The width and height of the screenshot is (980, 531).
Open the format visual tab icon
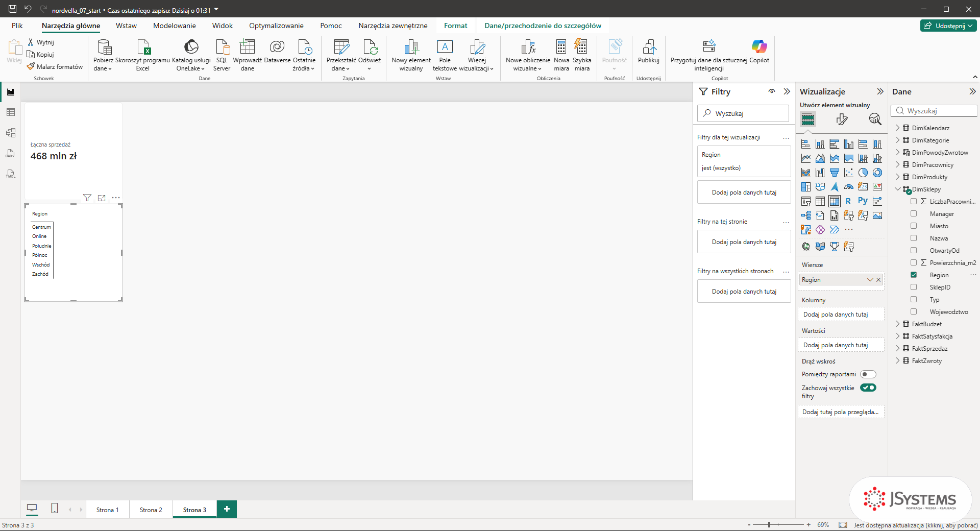(842, 119)
